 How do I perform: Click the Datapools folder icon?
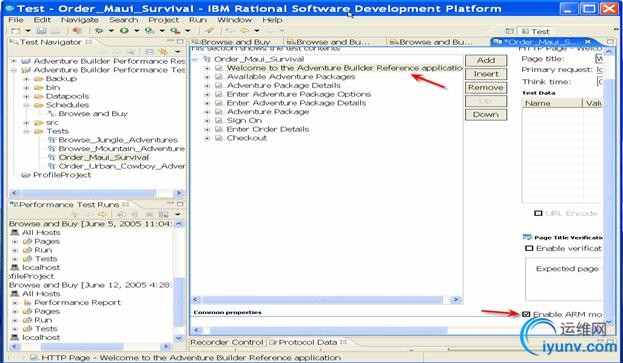click(x=39, y=96)
